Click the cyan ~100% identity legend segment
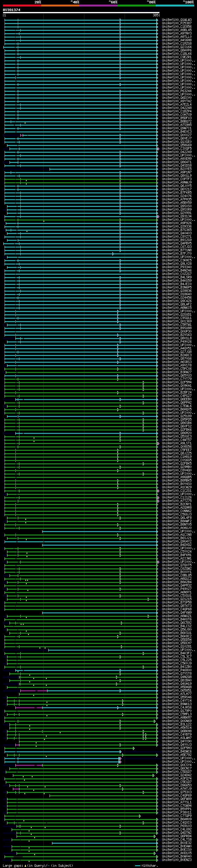 [175, 6]
